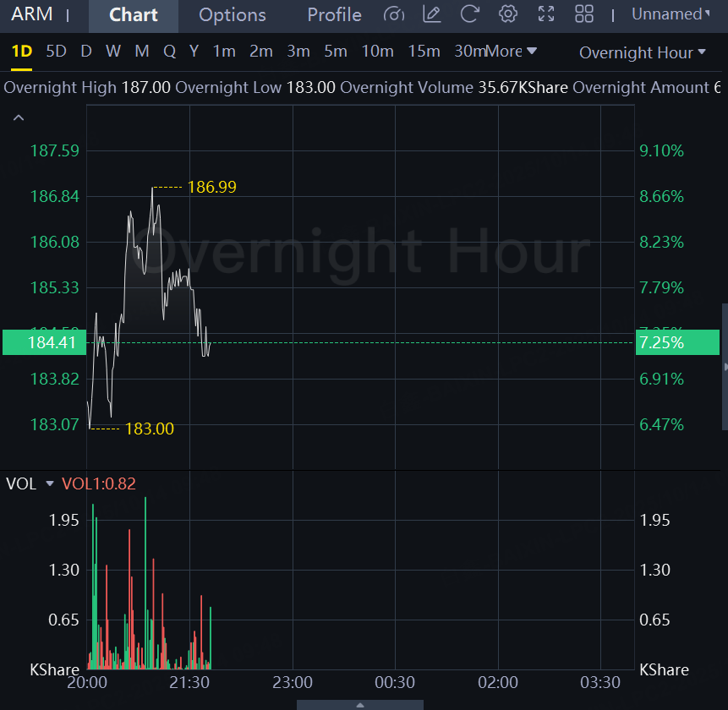Switch to the Options tab
The height and width of the screenshot is (710, 728).
coord(233,15)
